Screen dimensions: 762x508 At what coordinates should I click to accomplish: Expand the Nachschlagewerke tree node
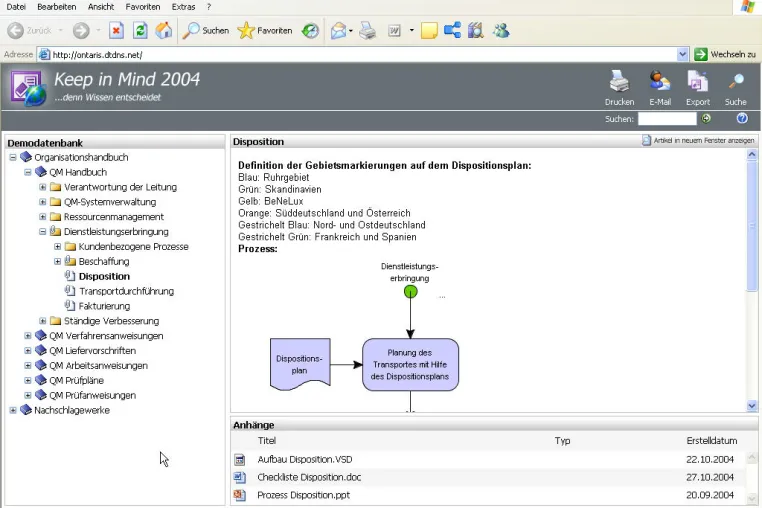point(13,410)
